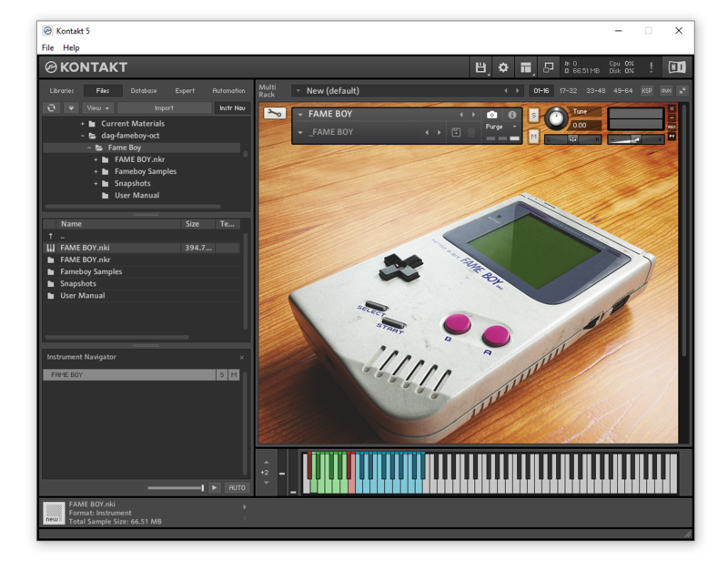Save snapshot floppy icon beside _FAME BOY

(x=456, y=132)
